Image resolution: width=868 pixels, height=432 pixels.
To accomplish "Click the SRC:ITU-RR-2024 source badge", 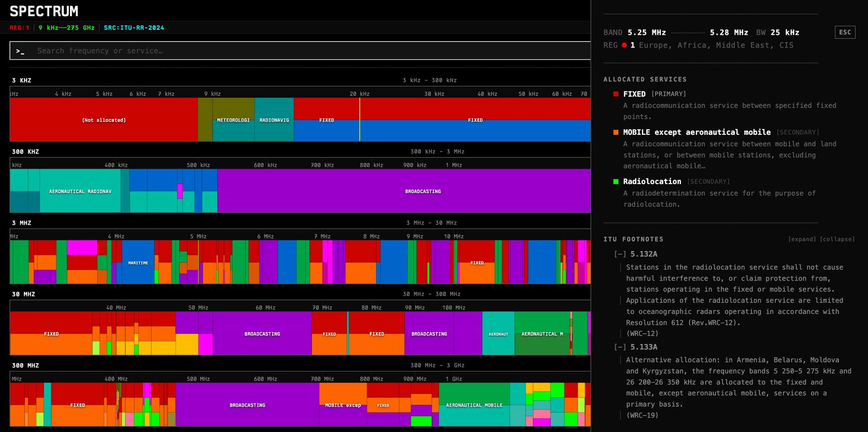I will click(x=134, y=28).
